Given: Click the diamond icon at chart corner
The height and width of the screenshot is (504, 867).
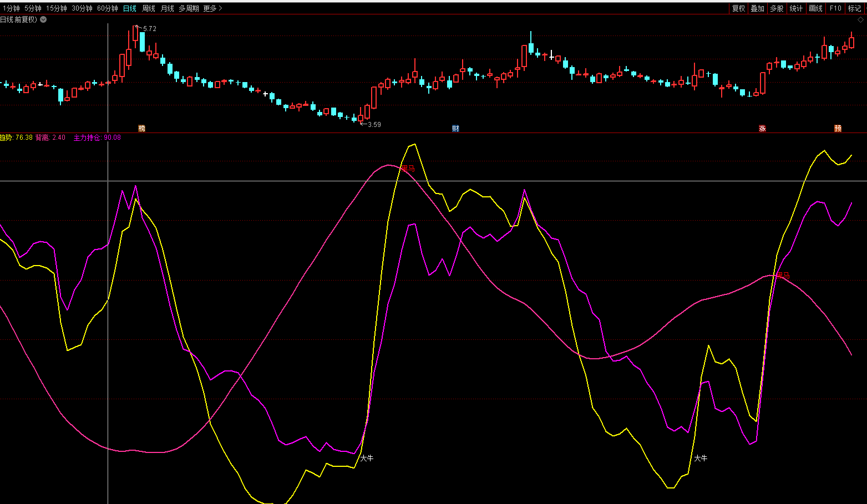Looking at the screenshot, I should [860, 20].
